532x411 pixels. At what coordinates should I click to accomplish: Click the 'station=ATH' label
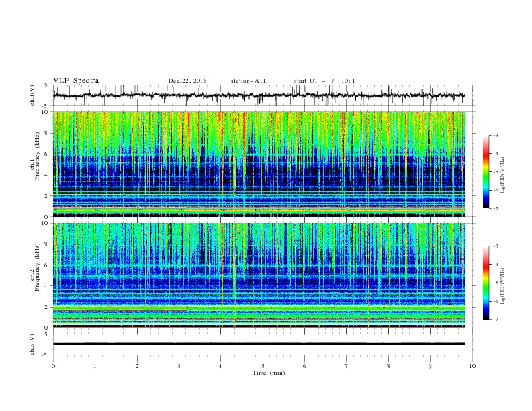pos(249,81)
